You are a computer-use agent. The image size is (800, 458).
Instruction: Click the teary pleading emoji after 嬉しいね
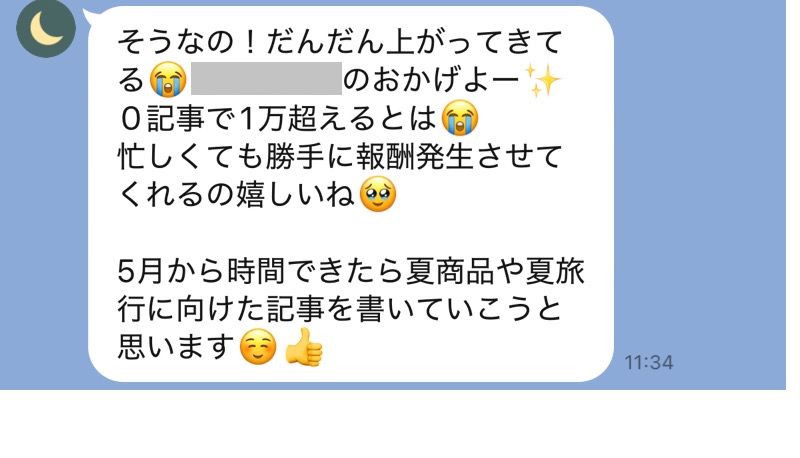(x=378, y=194)
